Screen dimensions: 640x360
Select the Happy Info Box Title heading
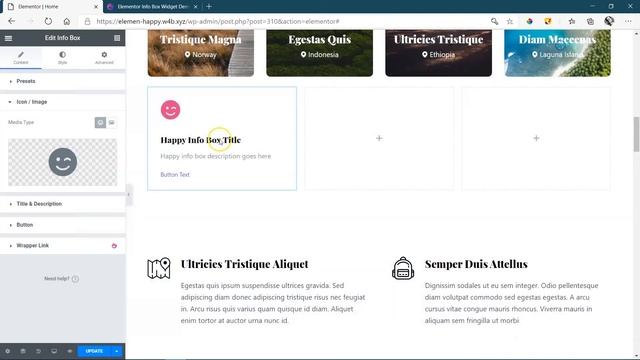200,140
